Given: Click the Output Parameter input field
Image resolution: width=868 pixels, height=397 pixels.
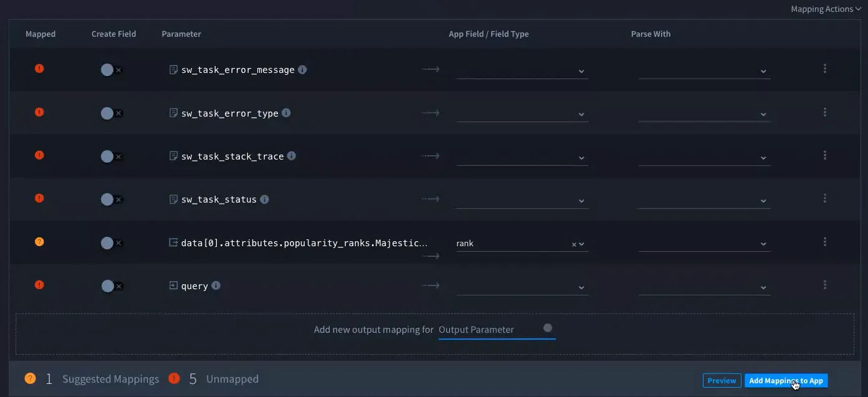Looking at the screenshot, I should tap(497, 330).
